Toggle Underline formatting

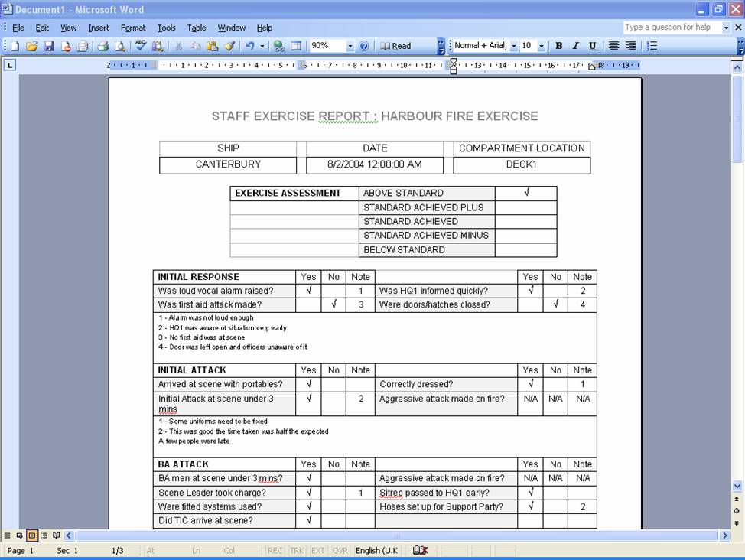click(592, 46)
